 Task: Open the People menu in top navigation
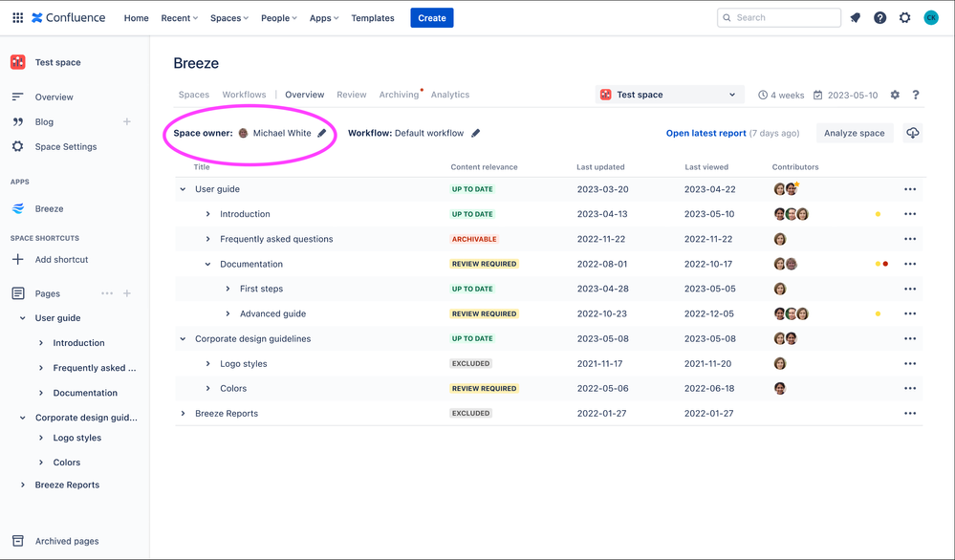click(x=279, y=18)
